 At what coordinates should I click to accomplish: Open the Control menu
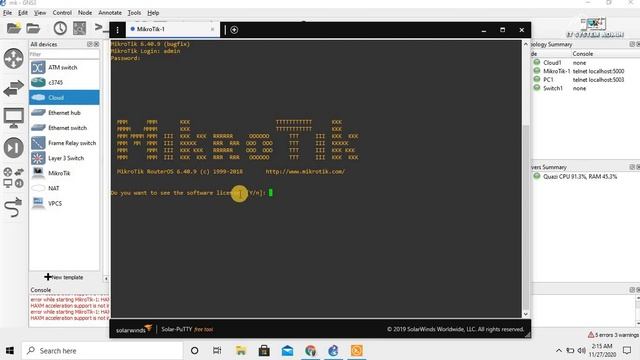click(62, 13)
